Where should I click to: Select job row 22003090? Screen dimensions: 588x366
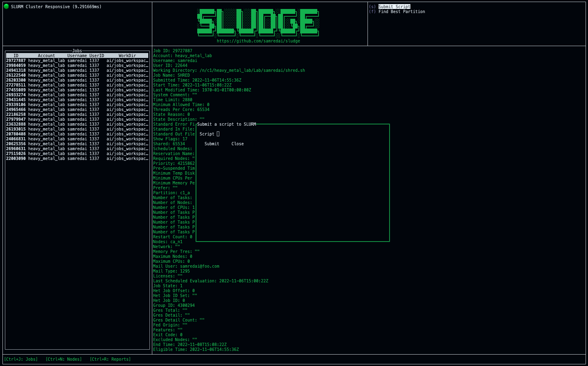(x=77, y=158)
